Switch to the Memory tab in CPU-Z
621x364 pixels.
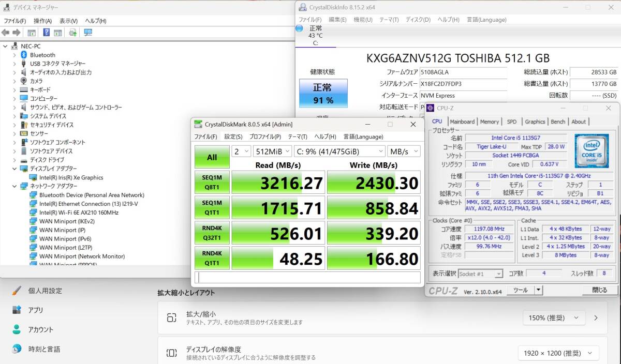click(490, 122)
